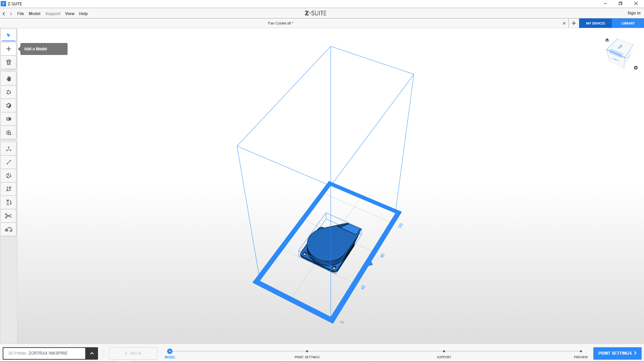The image size is (644, 362).
Task: Reset view with the home icon
Action: coord(607,40)
